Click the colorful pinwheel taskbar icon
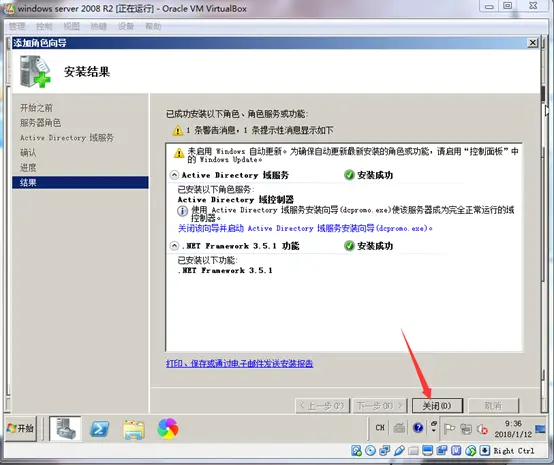 click(x=167, y=429)
